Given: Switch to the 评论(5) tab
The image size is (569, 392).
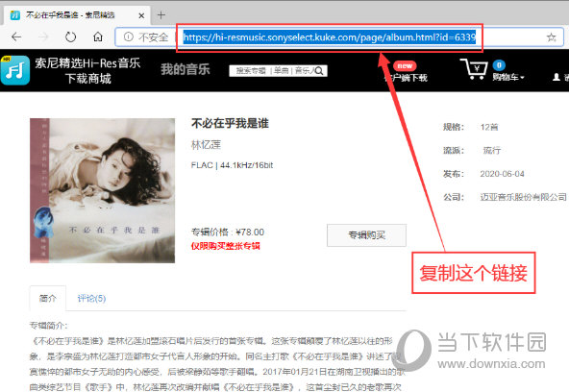Looking at the screenshot, I should pos(91,299).
